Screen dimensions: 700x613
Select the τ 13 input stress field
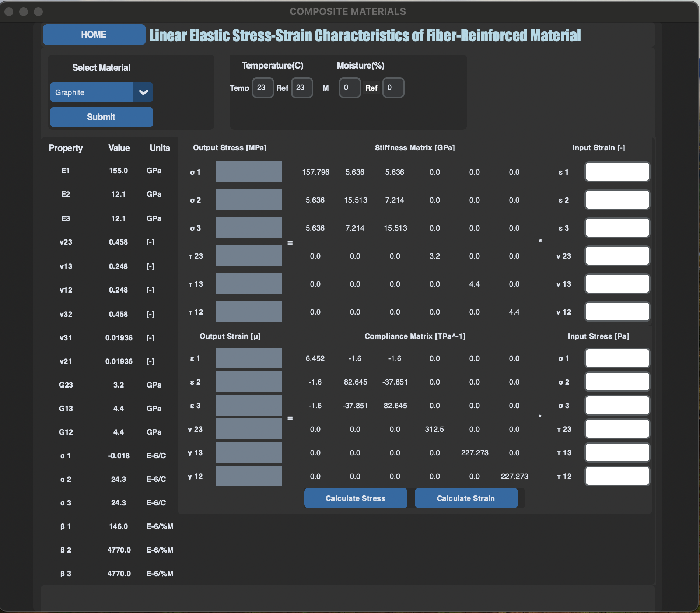617,452
